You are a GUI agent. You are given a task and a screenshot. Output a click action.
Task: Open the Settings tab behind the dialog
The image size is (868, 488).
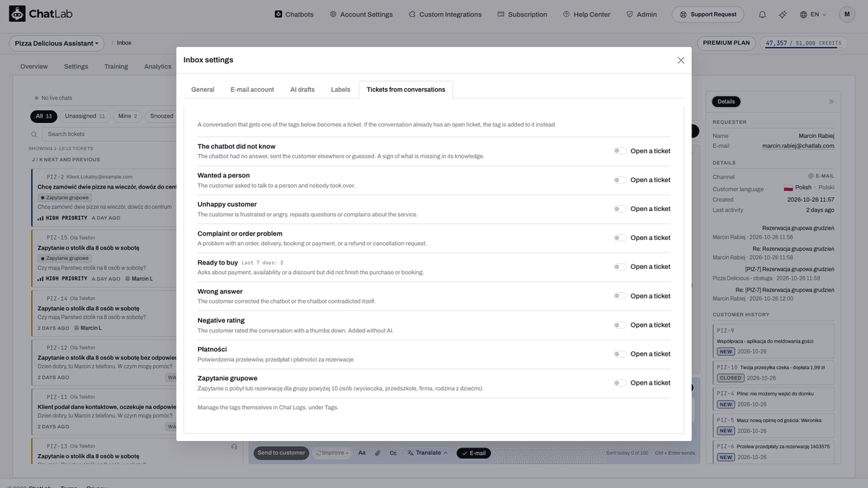[x=76, y=67]
